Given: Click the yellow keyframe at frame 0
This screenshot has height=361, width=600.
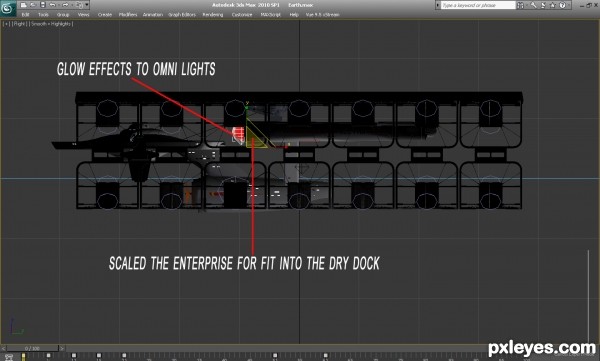Looking at the screenshot, I should [x=23, y=356].
